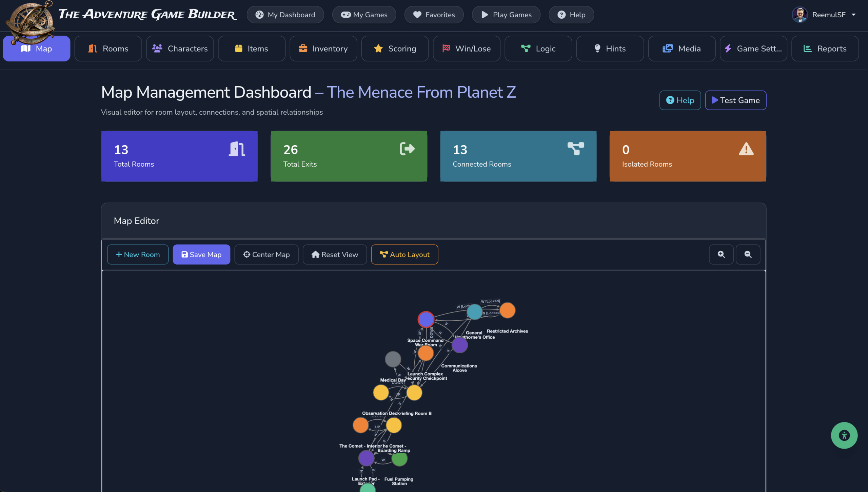This screenshot has width=868, height=492.
Task: Select the purple Communications Alcove node
Action: point(460,345)
